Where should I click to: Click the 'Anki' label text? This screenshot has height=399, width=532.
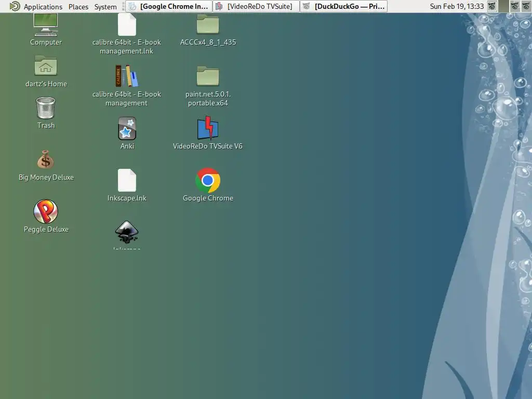point(127,146)
